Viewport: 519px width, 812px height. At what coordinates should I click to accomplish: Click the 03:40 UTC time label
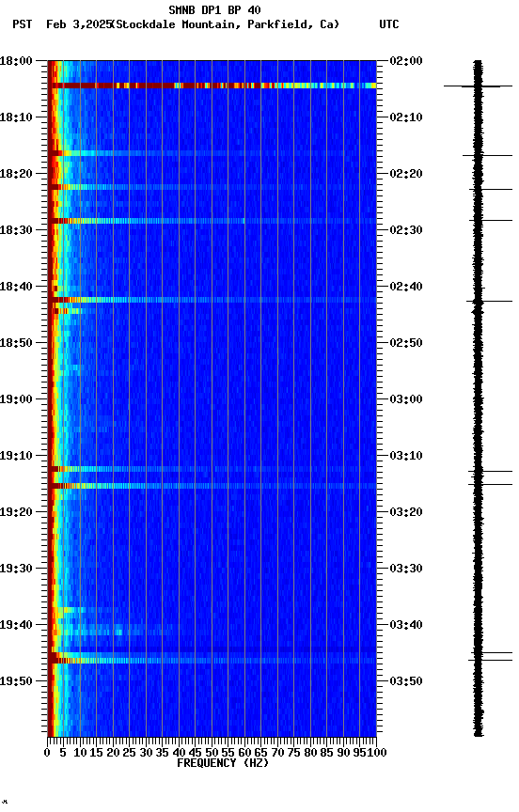tap(406, 625)
